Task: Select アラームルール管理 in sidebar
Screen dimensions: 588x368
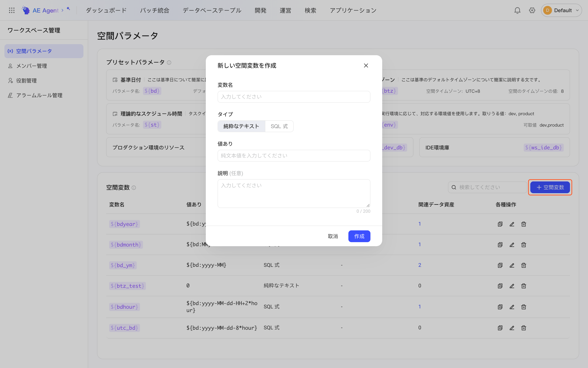Action: click(44, 95)
